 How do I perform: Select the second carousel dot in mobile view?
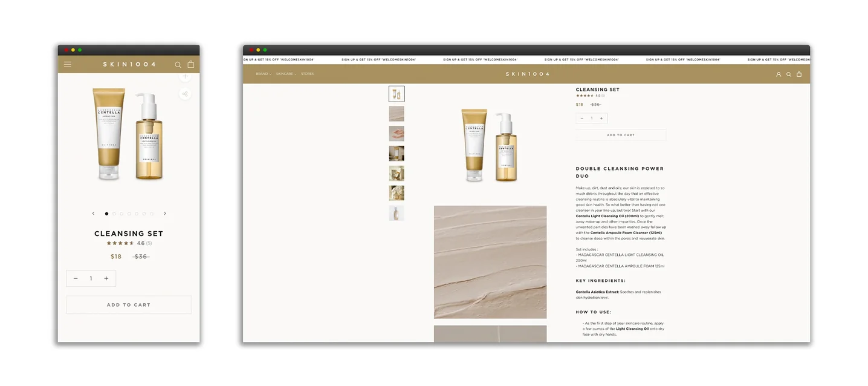pyautogui.click(x=114, y=214)
